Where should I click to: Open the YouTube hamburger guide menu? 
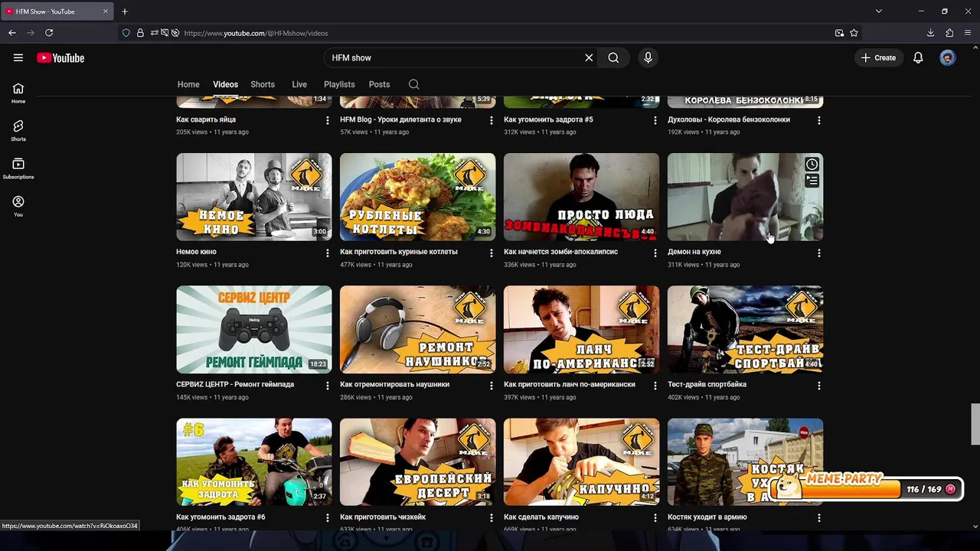coord(18,57)
